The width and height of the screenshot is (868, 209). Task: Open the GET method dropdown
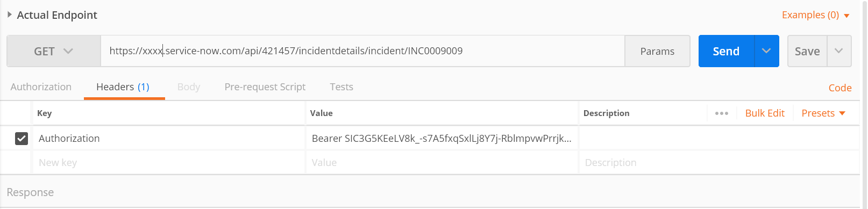coord(54,51)
